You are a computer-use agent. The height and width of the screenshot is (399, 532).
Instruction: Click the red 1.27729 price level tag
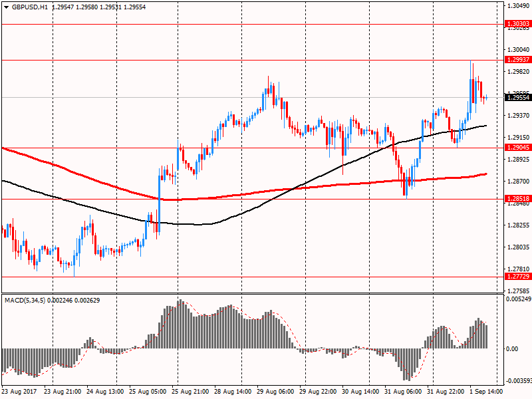(x=518, y=277)
